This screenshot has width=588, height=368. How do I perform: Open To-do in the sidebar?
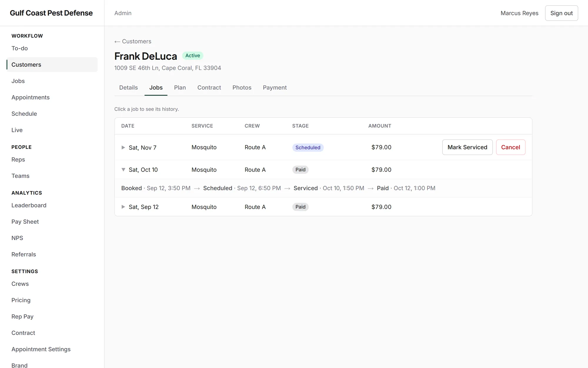pyautogui.click(x=52, y=48)
